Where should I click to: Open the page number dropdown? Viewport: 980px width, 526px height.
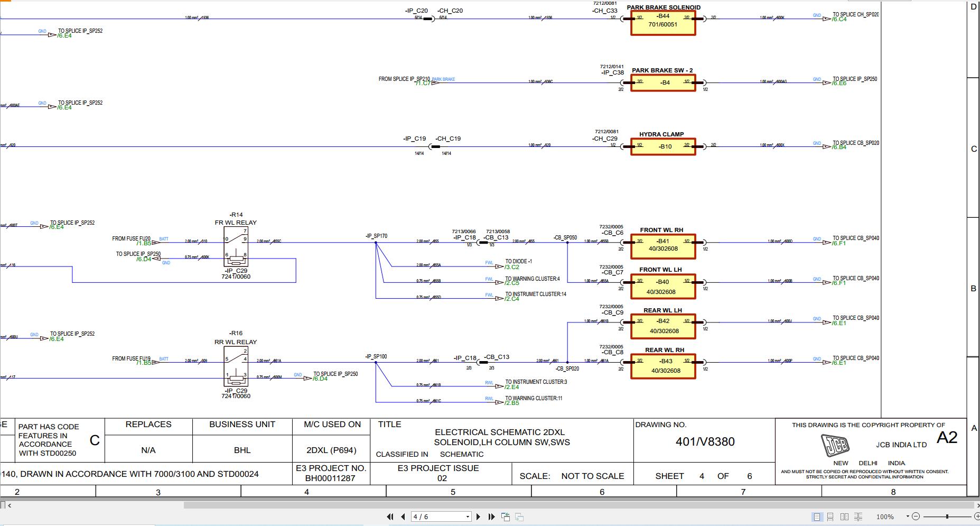tap(467, 516)
